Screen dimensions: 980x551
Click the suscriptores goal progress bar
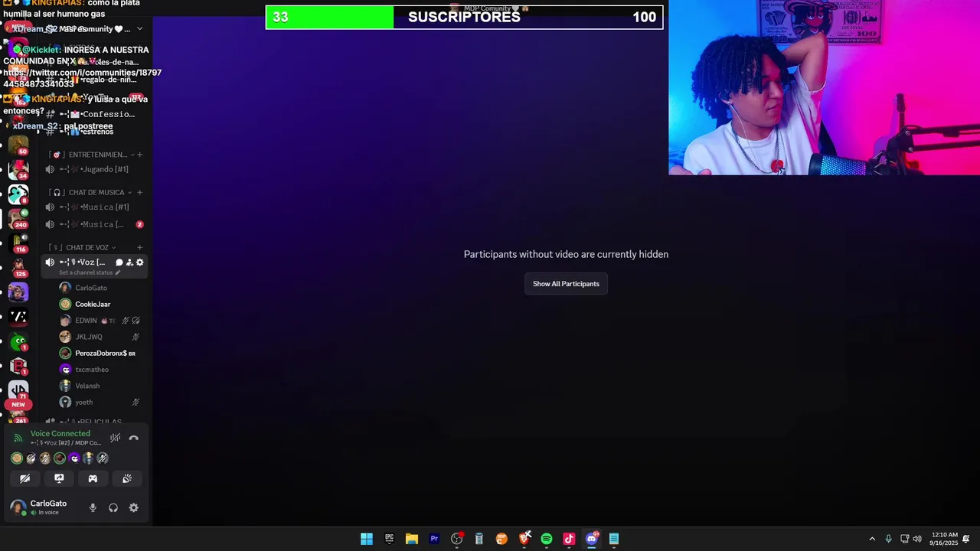(464, 17)
